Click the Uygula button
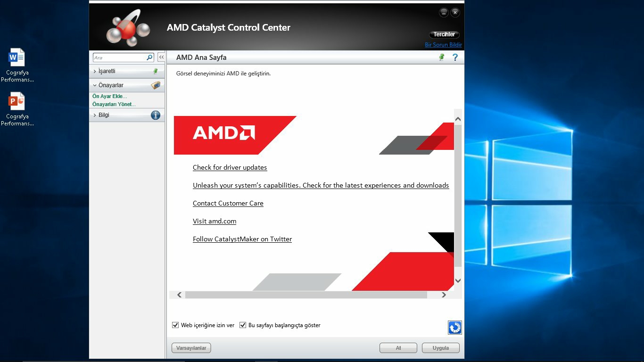The height and width of the screenshot is (362, 644). [441, 348]
